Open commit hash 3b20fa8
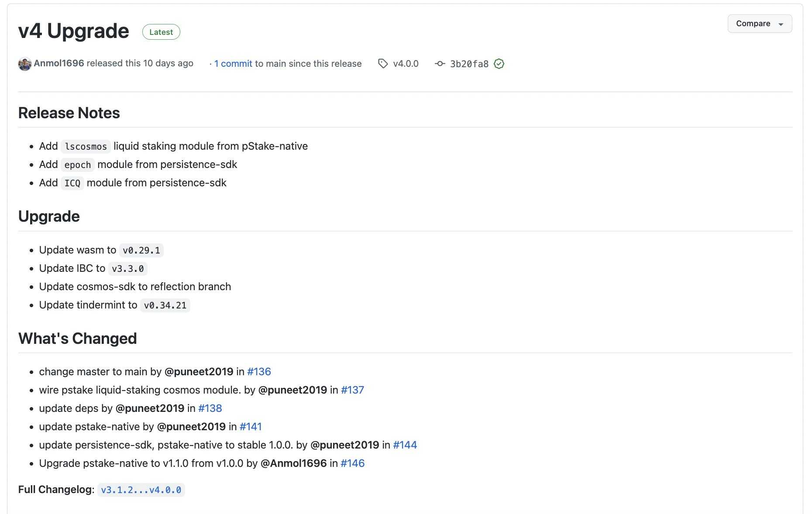The image size is (812, 514). [x=469, y=64]
